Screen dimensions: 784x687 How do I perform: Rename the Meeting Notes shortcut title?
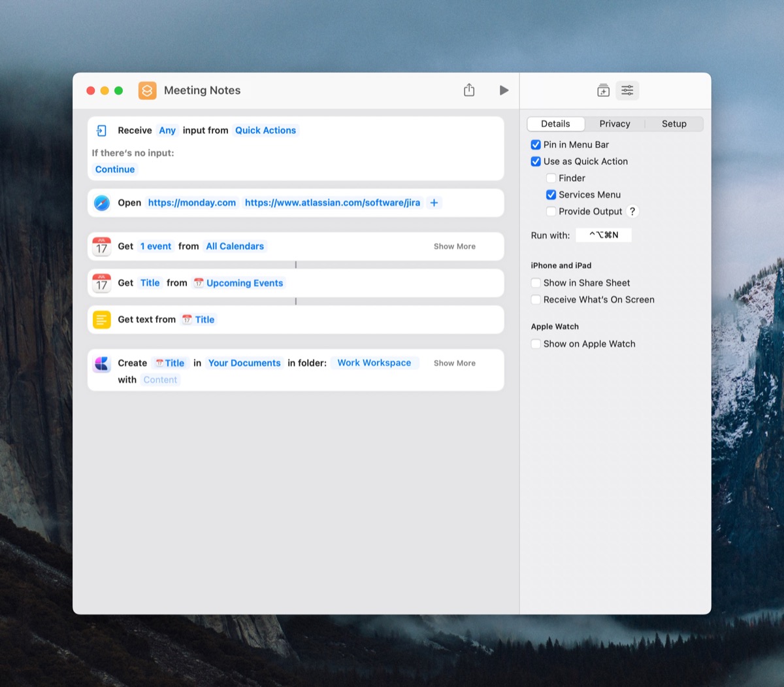[x=202, y=90]
